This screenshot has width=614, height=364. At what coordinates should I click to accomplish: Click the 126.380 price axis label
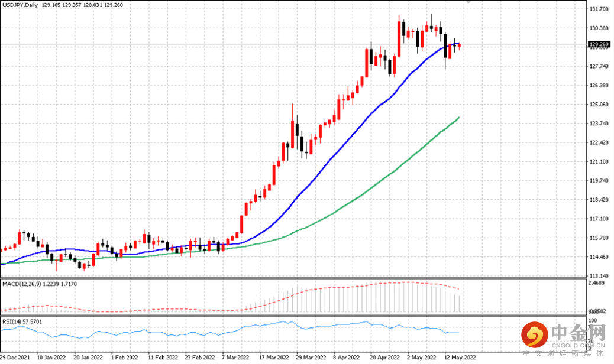click(x=599, y=85)
